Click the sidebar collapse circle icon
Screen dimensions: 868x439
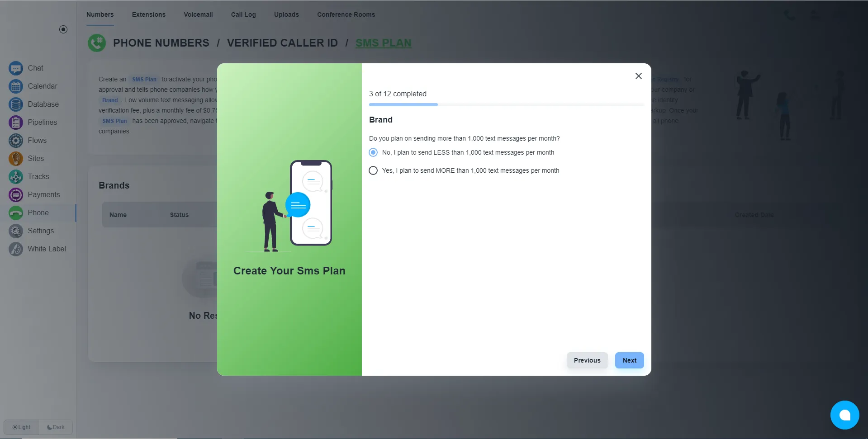63,29
